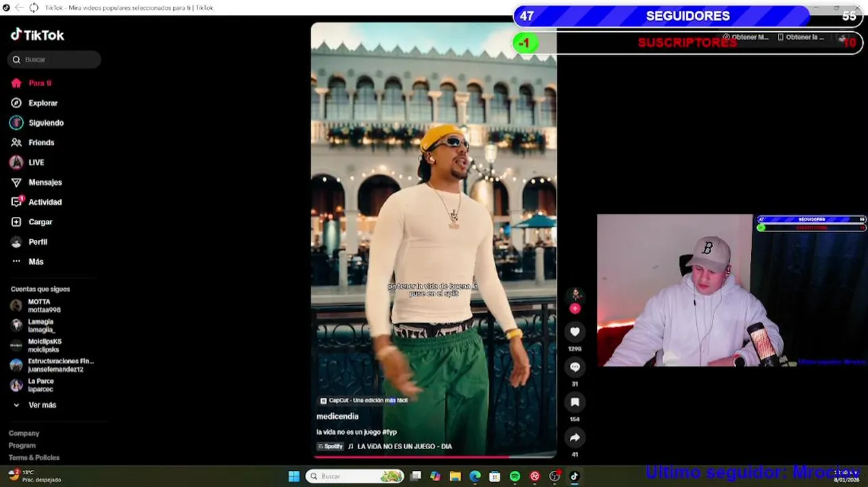Open CapCut - Una edición más fácil link
Image resolution: width=868 pixels, height=487 pixels.
pos(364,400)
